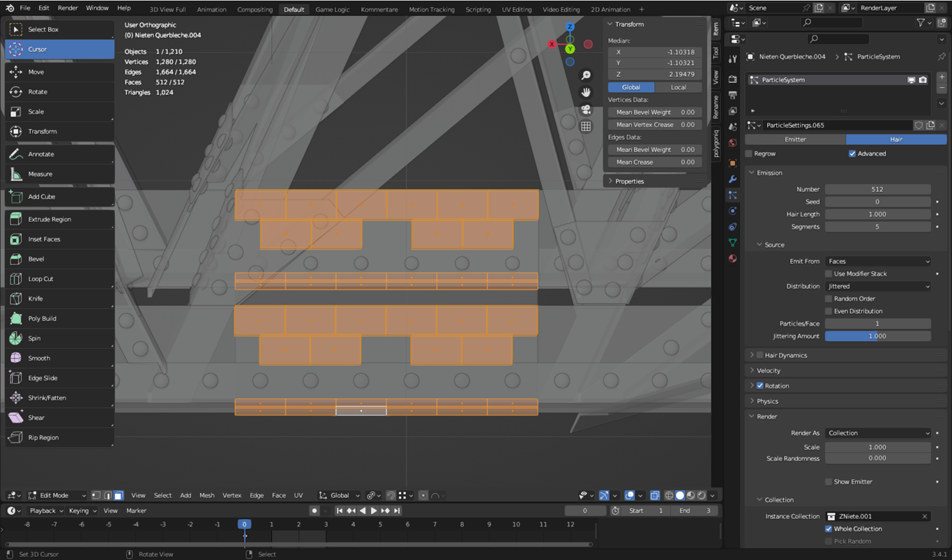Click the Spin tool icon
This screenshot has height=560, width=952.
tap(16, 338)
